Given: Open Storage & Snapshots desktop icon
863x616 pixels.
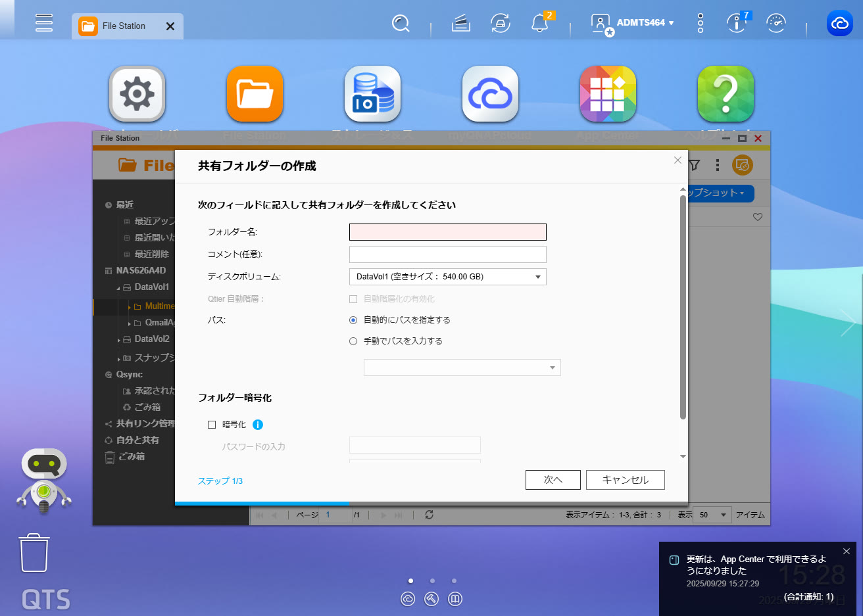Looking at the screenshot, I should point(372,94).
